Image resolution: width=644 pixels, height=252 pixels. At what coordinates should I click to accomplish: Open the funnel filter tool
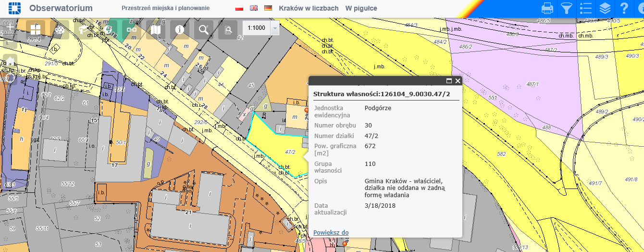pyautogui.click(x=567, y=8)
